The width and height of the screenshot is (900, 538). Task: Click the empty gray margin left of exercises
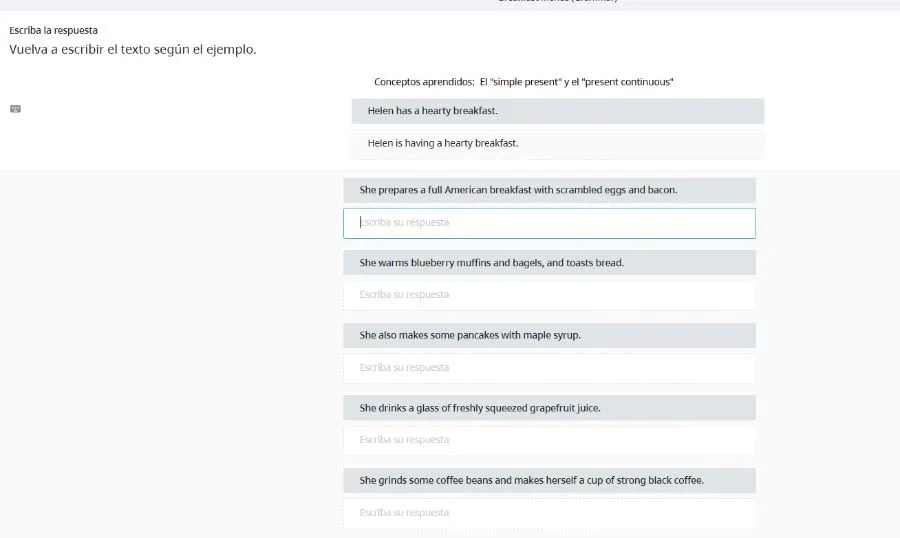click(170, 350)
